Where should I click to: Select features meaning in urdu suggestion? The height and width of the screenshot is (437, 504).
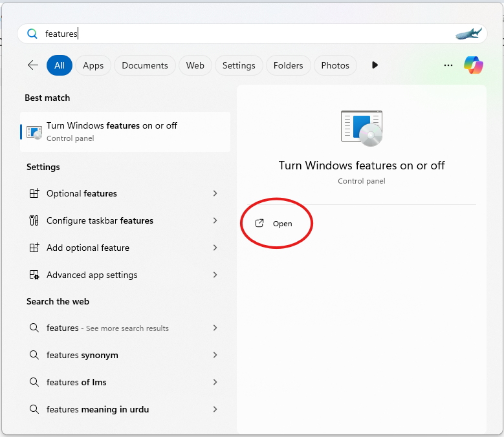click(125, 409)
